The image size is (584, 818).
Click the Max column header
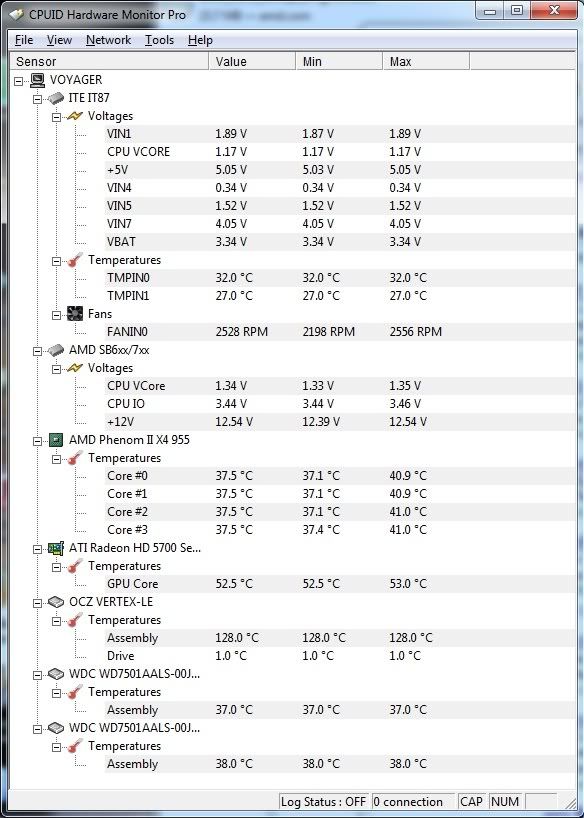tap(426, 61)
